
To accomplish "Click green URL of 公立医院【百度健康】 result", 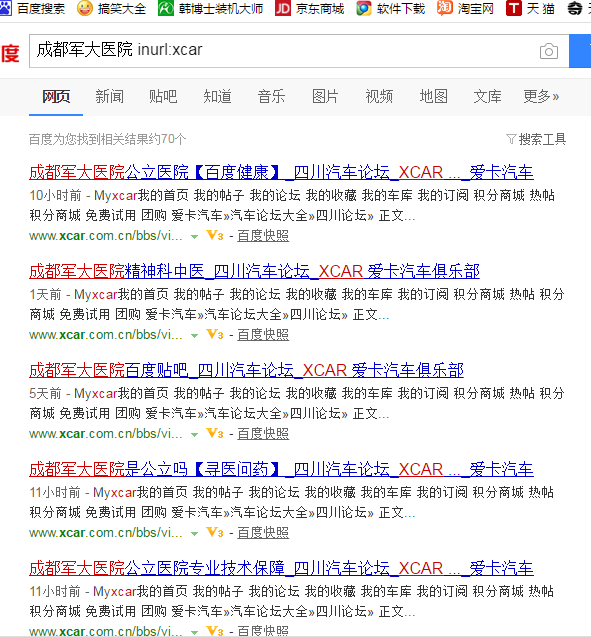I will [x=106, y=236].
